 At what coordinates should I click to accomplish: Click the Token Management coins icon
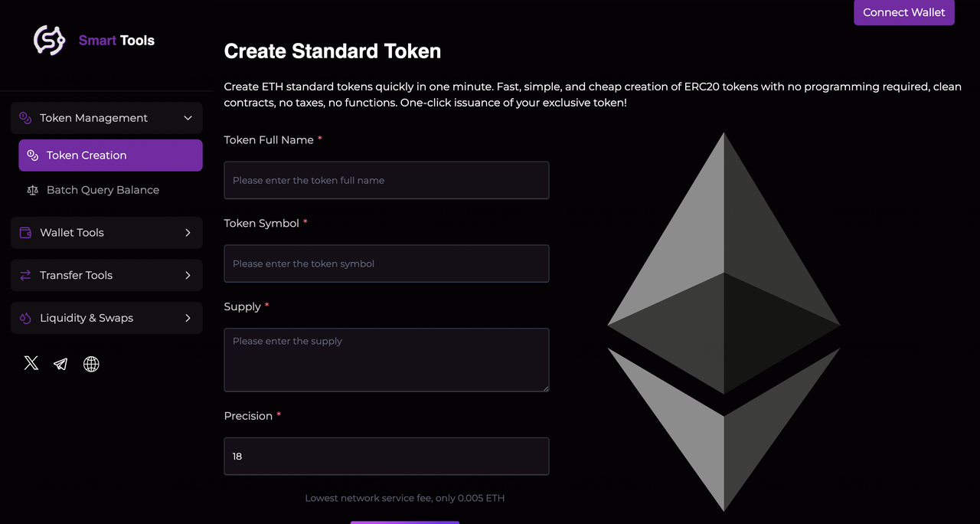coord(25,118)
